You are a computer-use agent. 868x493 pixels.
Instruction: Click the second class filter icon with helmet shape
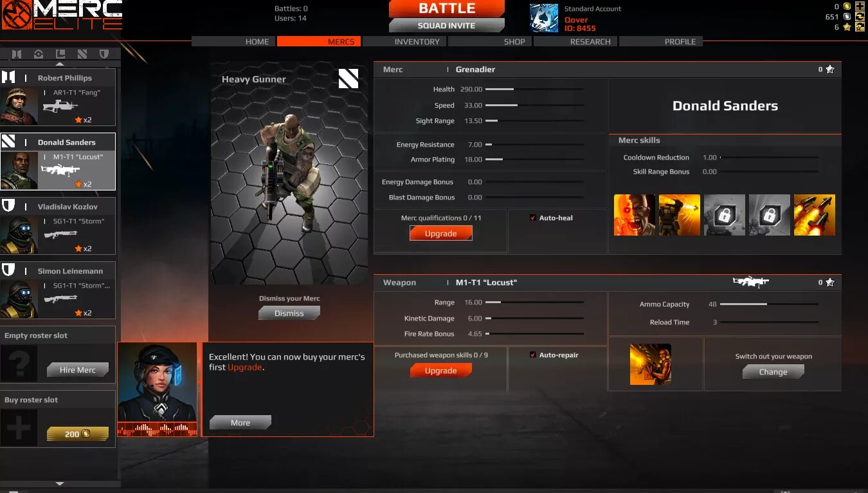(39, 54)
